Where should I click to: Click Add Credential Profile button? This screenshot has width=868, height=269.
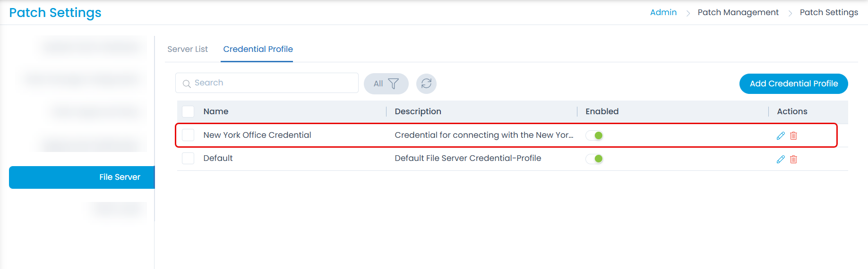point(794,84)
